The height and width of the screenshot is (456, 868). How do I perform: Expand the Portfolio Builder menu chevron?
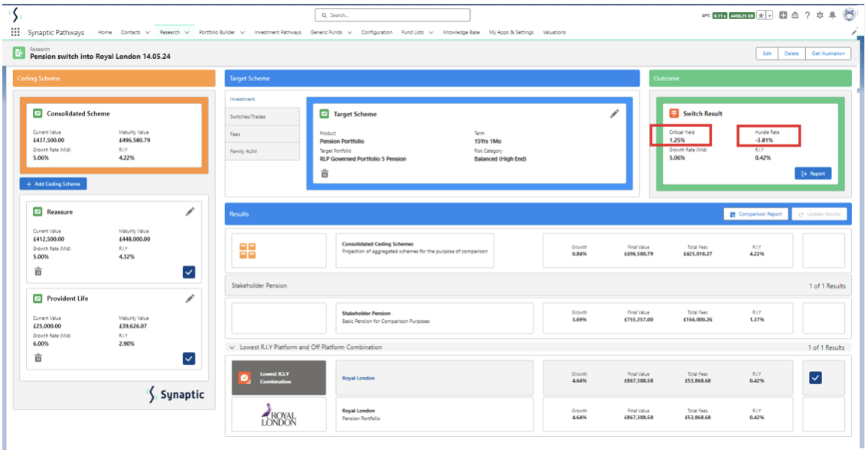243,33
